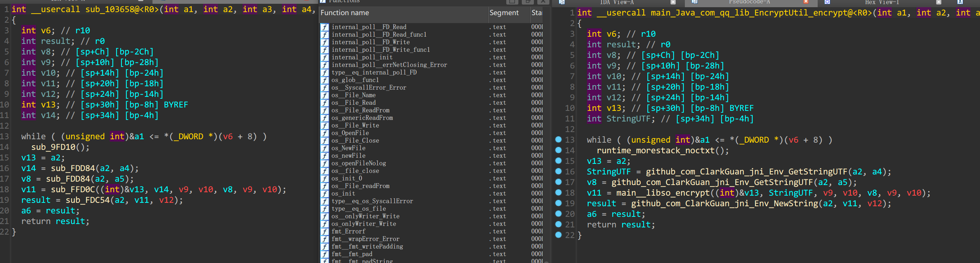Select internal_poll__FD_Write_func1 row

point(432,50)
